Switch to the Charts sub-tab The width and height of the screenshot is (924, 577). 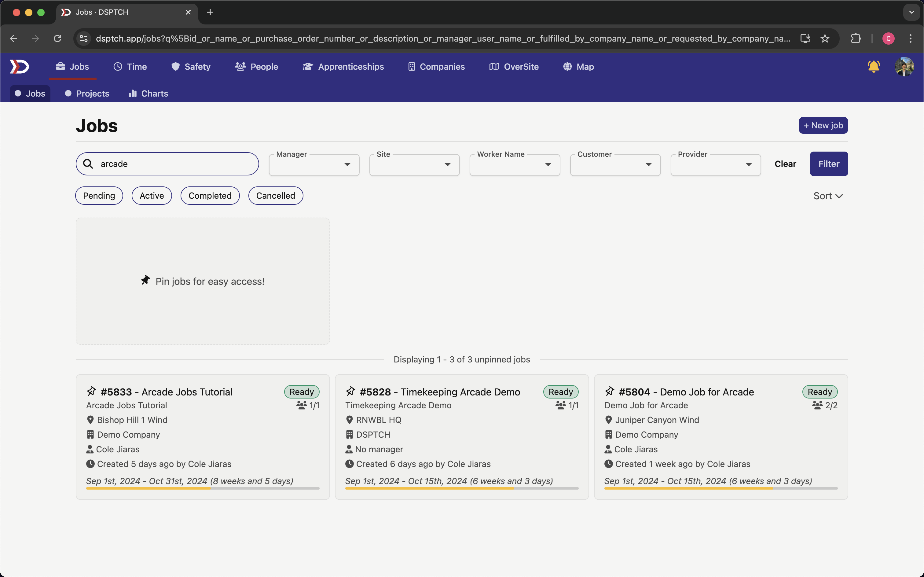click(148, 94)
